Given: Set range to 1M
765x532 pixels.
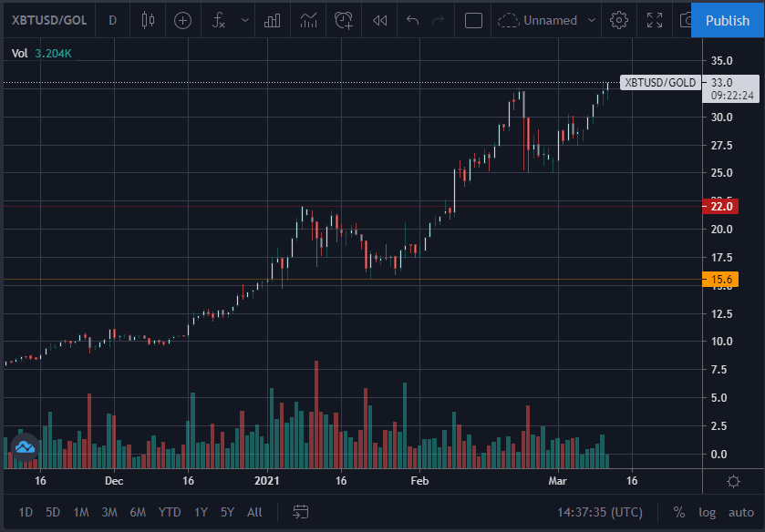Looking at the screenshot, I should pyautogui.click(x=81, y=512).
